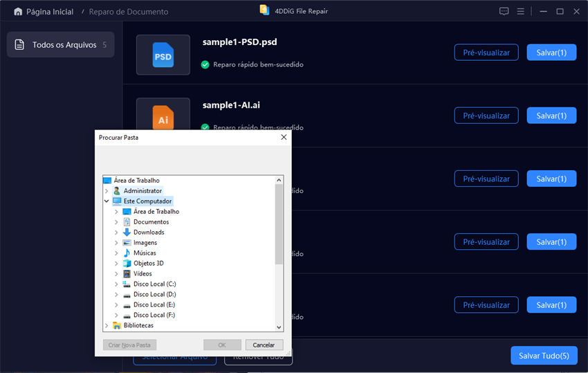Screen dimensions: 588x373
Task: Open the hamburger menu in title bar
Action: click(520, 12)
